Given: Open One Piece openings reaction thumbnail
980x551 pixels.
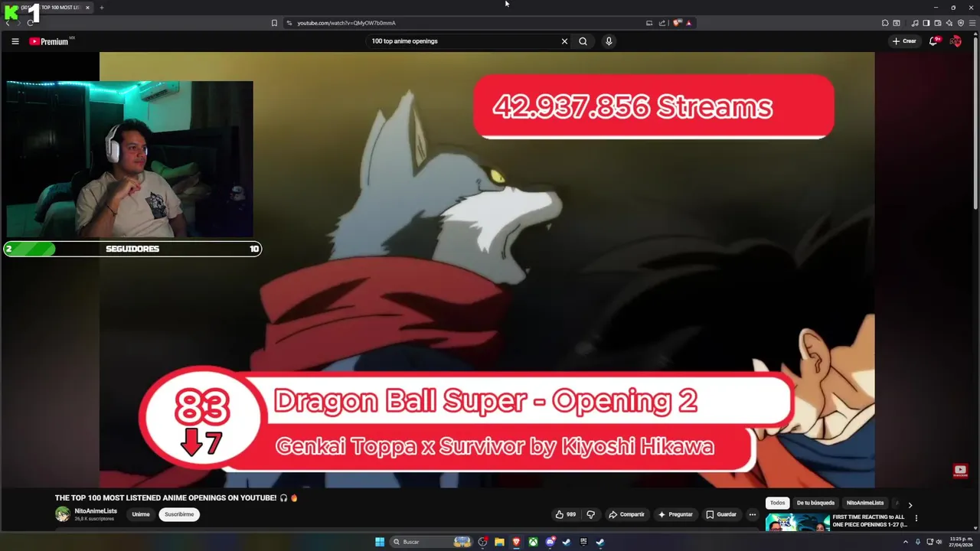Looking at the screenshot, I should pos(798,522).
